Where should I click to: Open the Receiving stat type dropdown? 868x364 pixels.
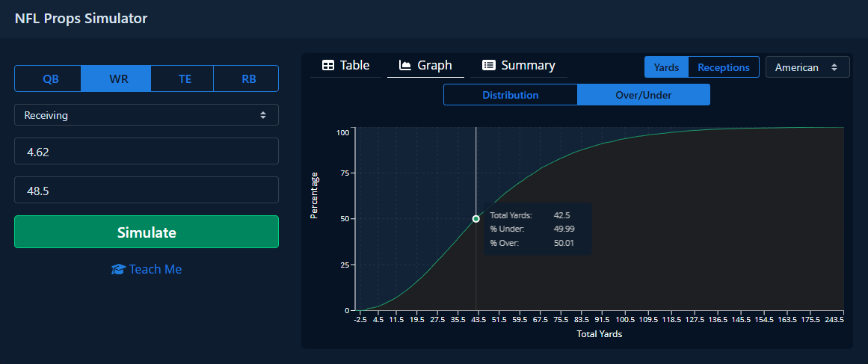coord(147,115)
